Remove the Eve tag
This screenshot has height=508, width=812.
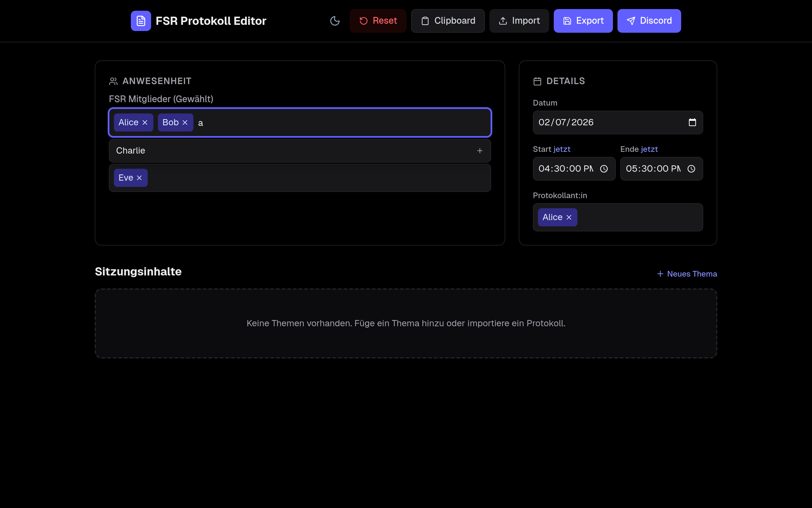139,178
